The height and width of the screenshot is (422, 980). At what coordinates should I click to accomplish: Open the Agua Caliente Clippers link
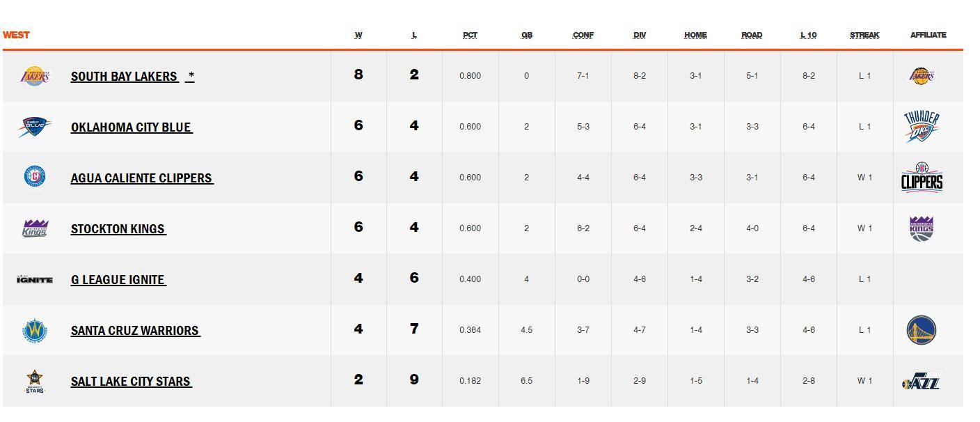[142, 178]
